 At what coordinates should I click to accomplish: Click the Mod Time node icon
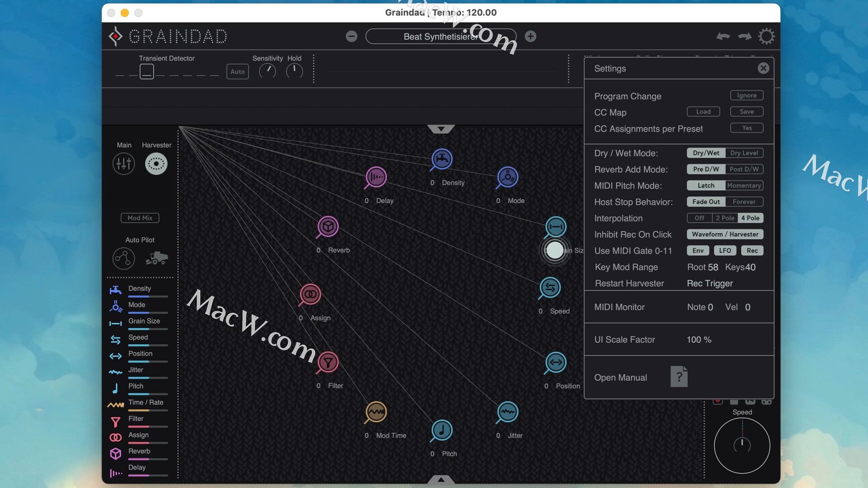pyautogui.click(x=376, y=412)
